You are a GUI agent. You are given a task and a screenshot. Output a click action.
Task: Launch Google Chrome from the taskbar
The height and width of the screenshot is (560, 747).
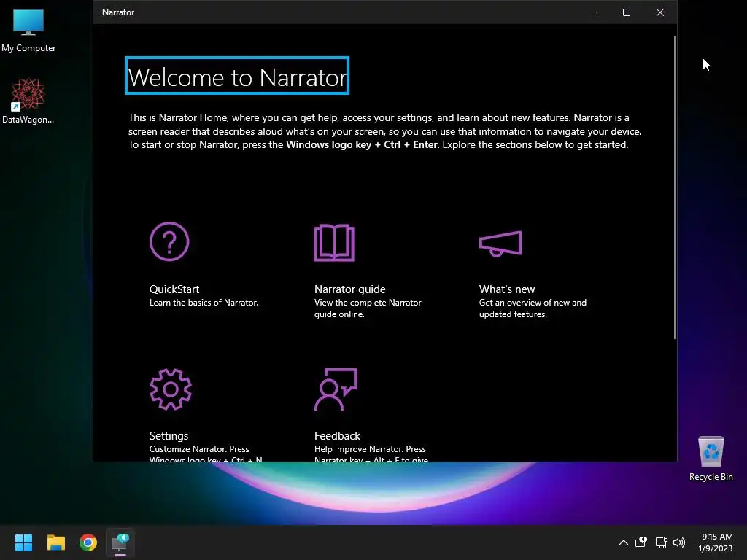[x=88, y=542]
